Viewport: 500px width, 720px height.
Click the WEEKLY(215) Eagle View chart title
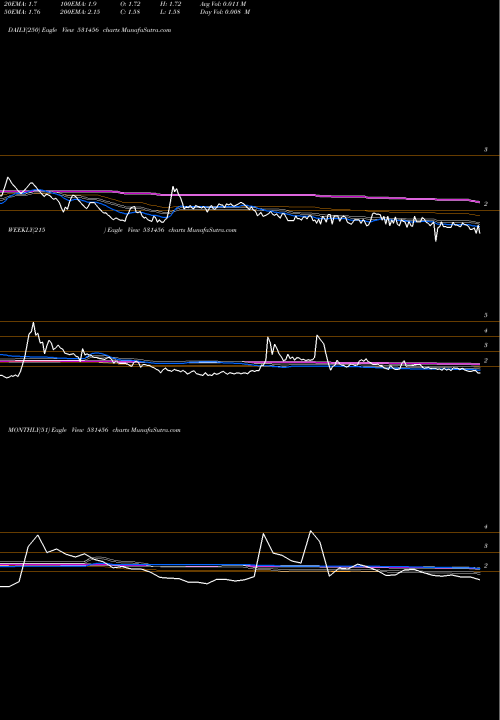point(122,230)
